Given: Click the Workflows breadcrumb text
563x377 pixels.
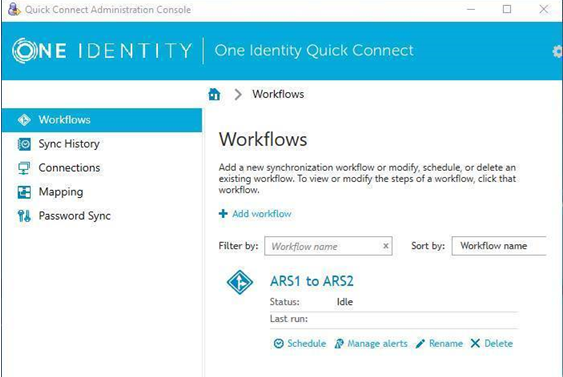Looking at the screenshot, I should tap(278, 94).
